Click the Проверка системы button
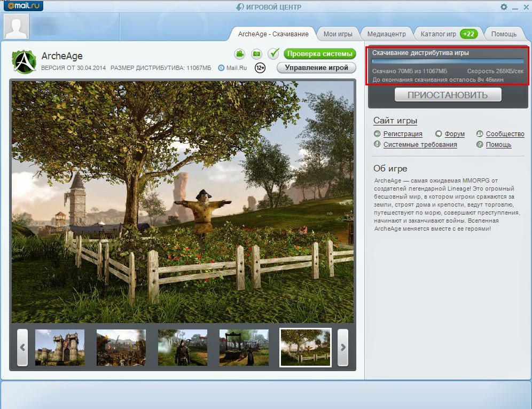Image resolution: width=532 pixels, height=409 pixels. (319, 53)
